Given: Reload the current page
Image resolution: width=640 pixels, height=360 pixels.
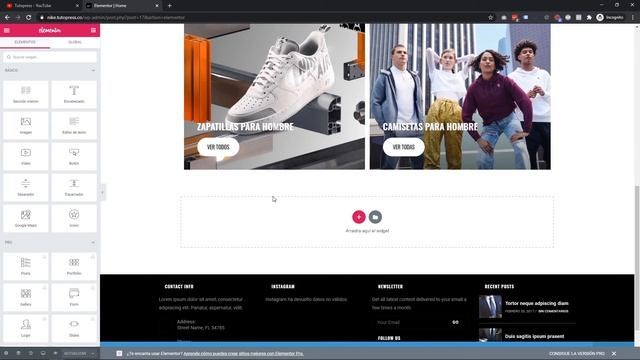Looking at the screenshot, I should point(29,18).
